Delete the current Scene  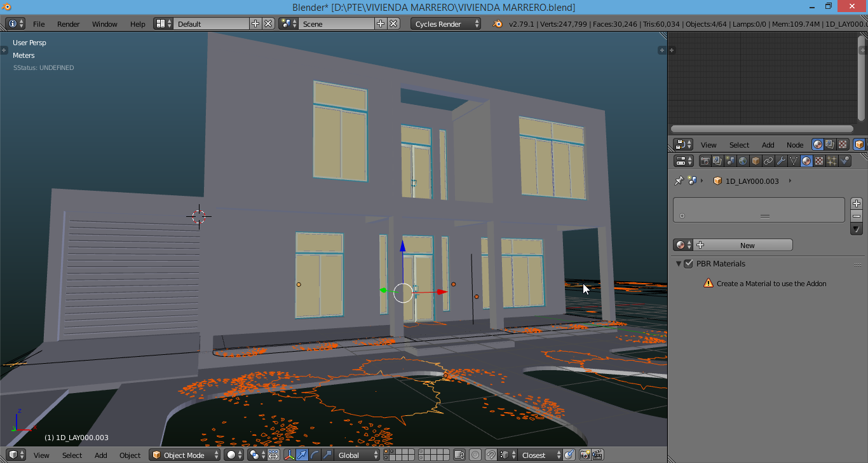393,24
